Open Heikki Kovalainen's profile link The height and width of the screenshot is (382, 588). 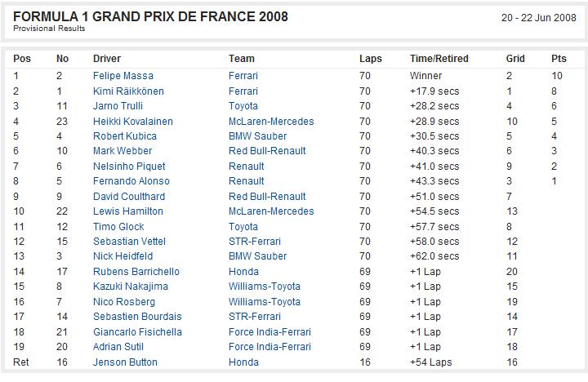click(133, 122)
